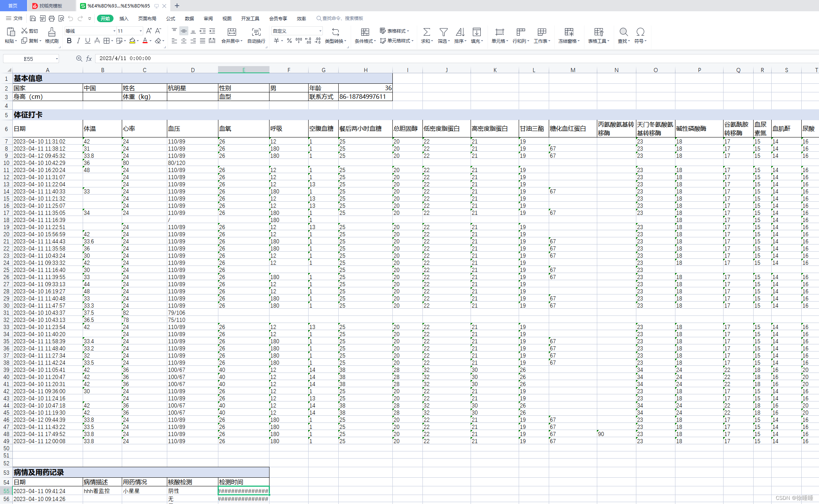Click the cell borders icon
Screen dimensions: 819x504
[x=107, y=41]
